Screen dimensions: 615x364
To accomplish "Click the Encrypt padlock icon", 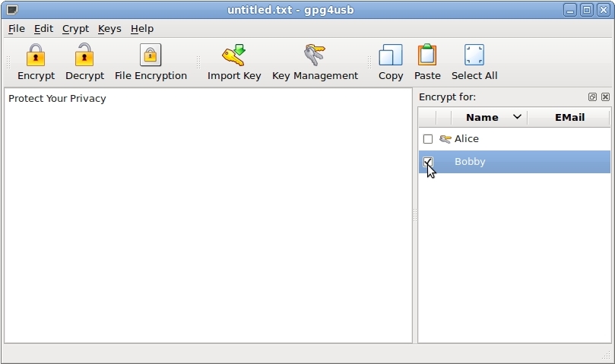I will pos(36,55).
